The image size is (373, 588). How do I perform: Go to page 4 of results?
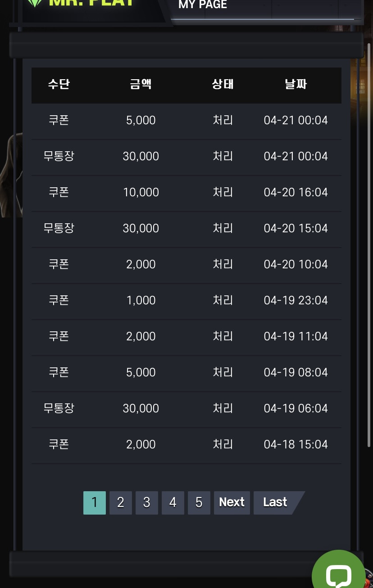(x=173, y=502)
